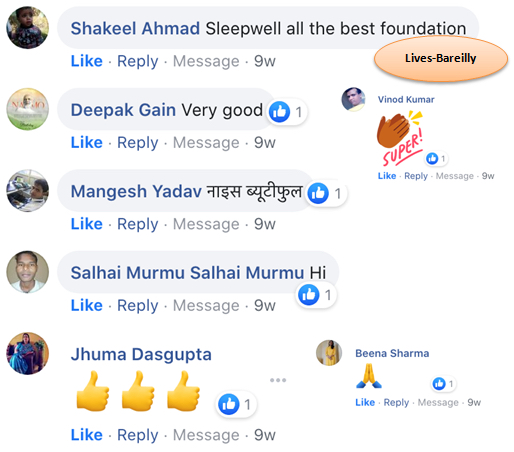Click the like reaction icon beside Jhuma Dasgupta's thumbs-up emojis

tap(229, 404)
